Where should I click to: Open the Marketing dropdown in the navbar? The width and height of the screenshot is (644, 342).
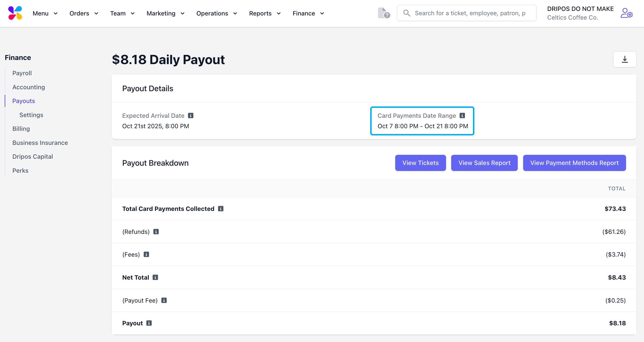165,13
